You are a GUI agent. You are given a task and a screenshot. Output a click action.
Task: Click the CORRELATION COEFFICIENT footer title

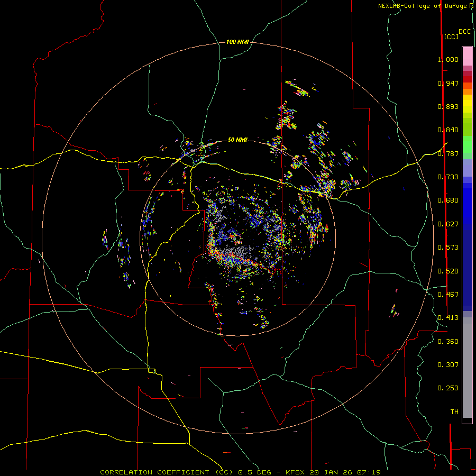coord(167,472)
